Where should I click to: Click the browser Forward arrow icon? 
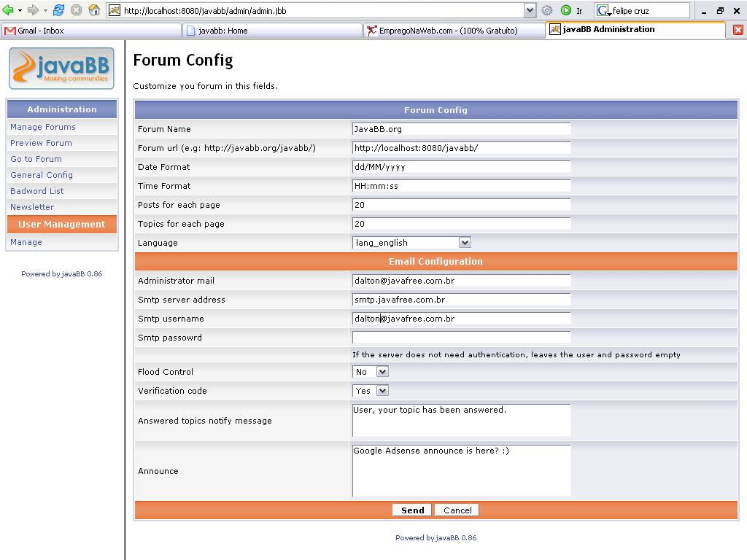click(x=32, y=10)
